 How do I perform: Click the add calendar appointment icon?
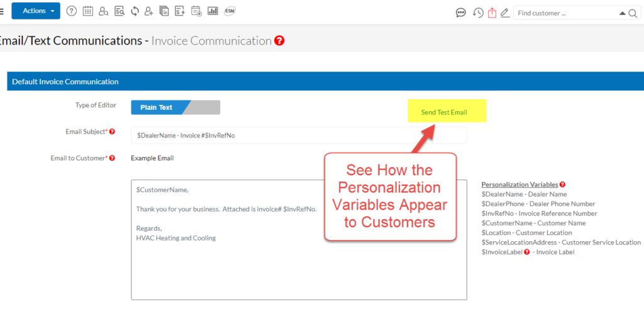tap(196, 11)
